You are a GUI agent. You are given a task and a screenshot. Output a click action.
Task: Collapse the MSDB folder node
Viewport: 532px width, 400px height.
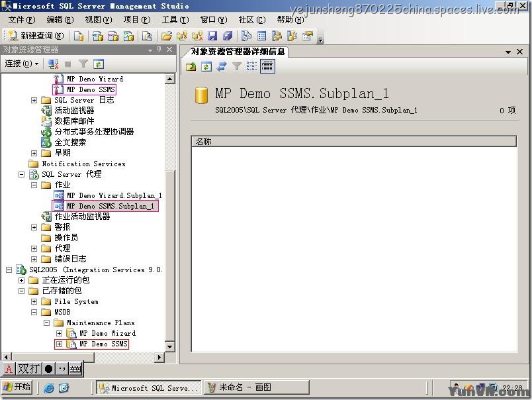tap(34, 313)
